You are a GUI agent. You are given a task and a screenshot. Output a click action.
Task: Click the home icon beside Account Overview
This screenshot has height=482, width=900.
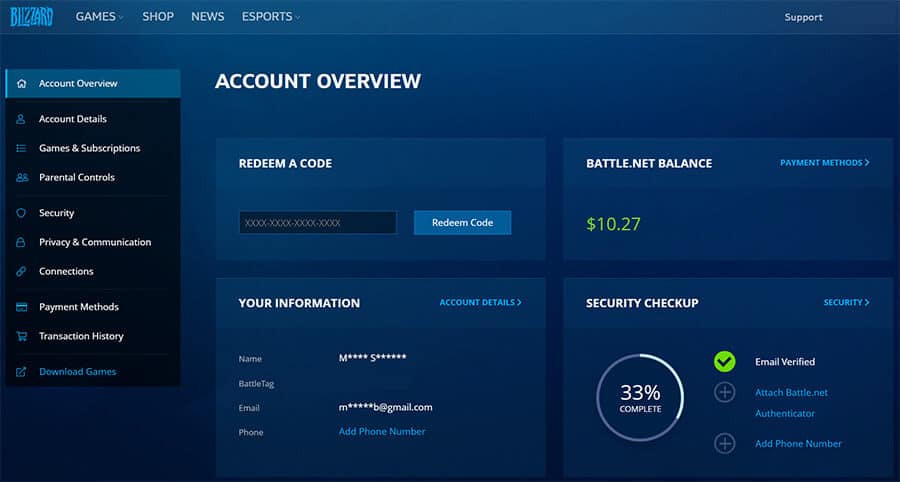point(21,84)
